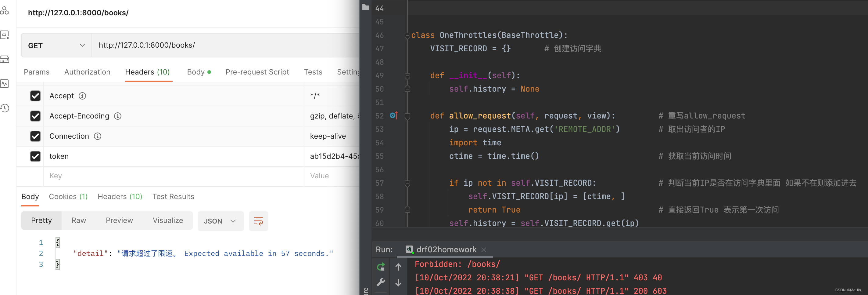Open the Postman APIs sidebar icon
This screenshot has width=868, height=295.
coord(5,11)
